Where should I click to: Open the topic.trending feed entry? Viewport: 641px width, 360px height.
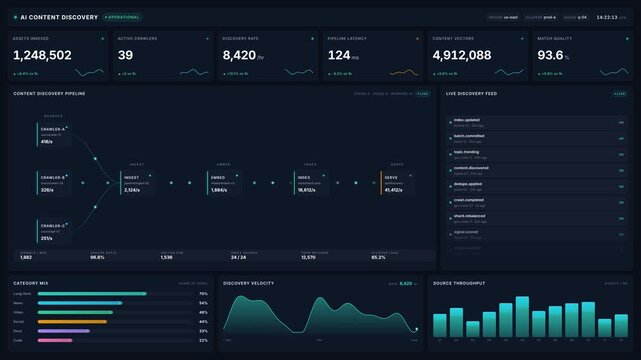pos(537,155)
